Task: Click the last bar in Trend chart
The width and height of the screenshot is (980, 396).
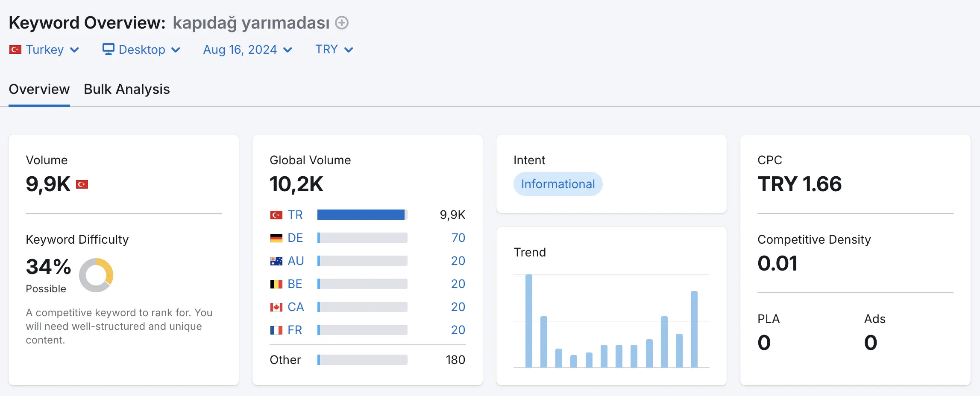Action: [x=694, y=329]
